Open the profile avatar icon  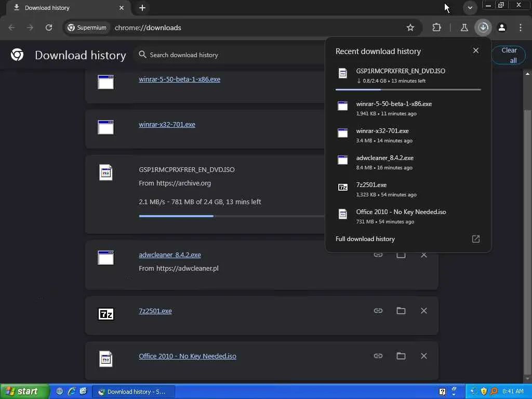point(502,28)
